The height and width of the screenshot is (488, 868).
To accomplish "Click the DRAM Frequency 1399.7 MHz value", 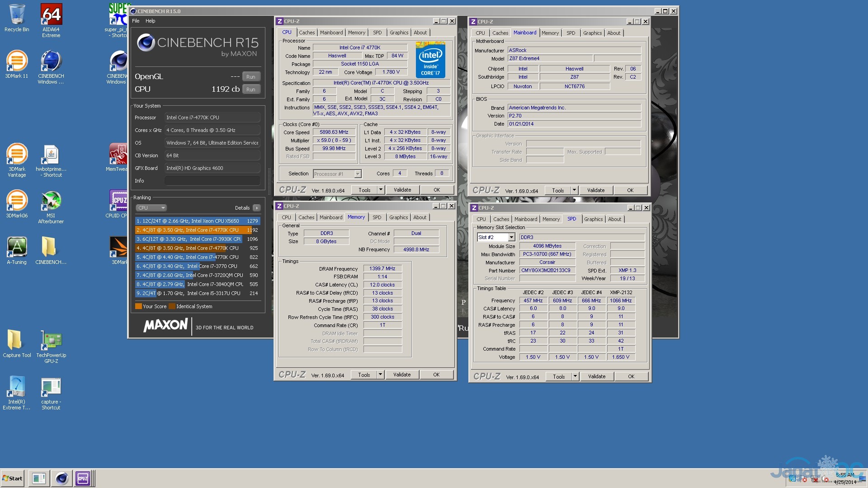I will point(382,268).
